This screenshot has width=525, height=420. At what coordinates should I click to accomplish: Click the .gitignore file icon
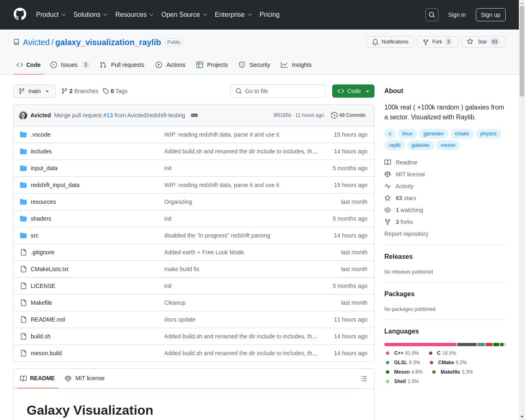[x=23, y=252]
